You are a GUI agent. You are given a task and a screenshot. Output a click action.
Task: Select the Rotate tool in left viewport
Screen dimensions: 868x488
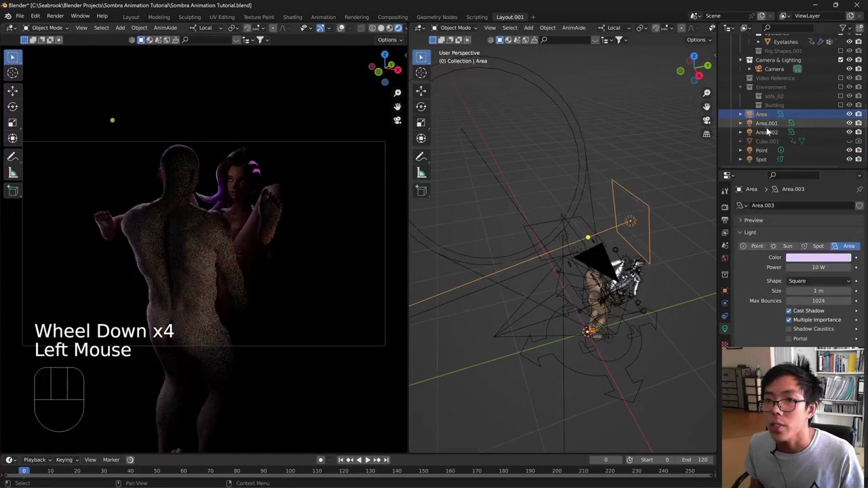12,106
